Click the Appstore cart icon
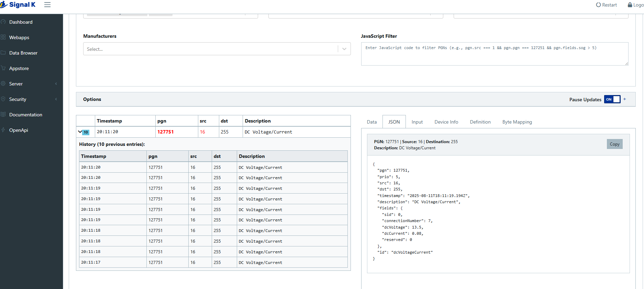644x289 pixels. tap(3, 68)
